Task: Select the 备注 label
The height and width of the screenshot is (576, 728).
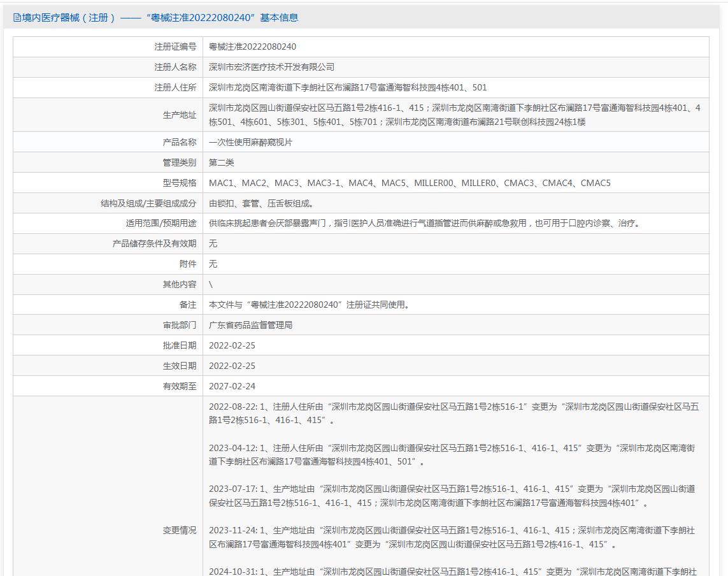Action: click(x=188, y=305)
